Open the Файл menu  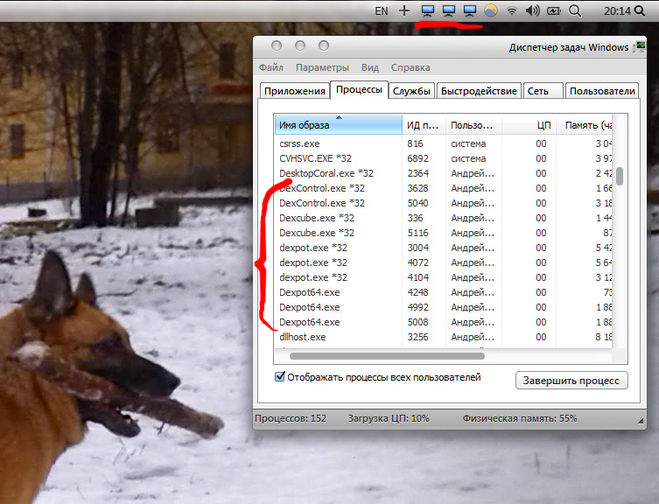point(271,68)
